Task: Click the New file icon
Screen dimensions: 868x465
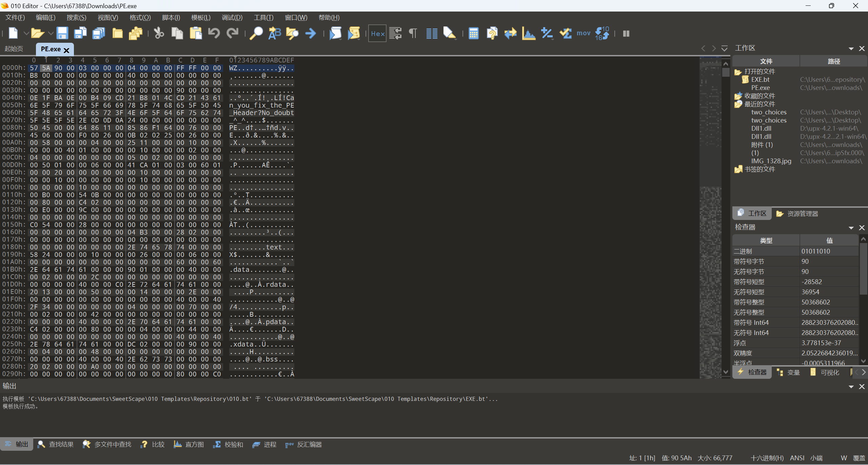Action: [x=13, y=33]
